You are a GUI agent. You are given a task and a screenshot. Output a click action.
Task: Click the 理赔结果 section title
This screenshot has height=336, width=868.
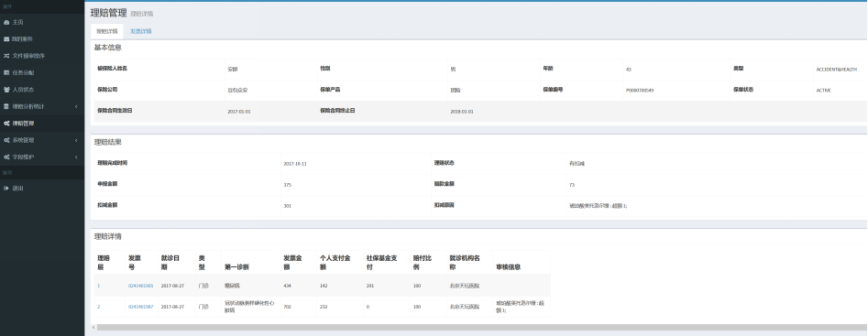point(107,143)
